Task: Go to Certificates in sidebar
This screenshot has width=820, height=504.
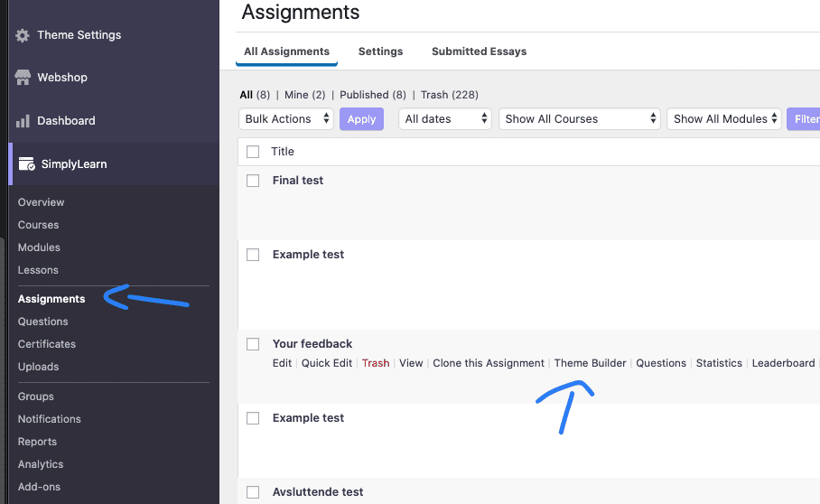Action: (x=47, y=344)
